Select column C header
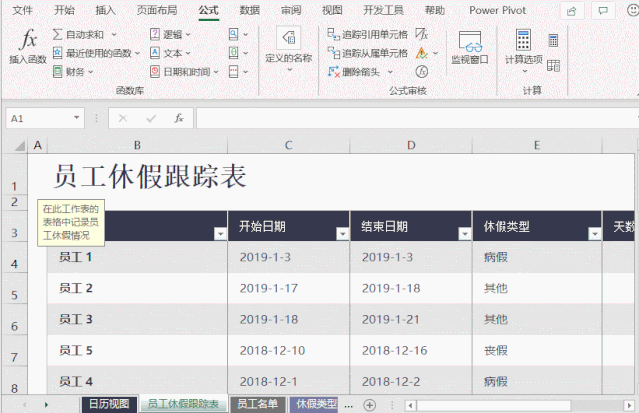 click(289, 146)
